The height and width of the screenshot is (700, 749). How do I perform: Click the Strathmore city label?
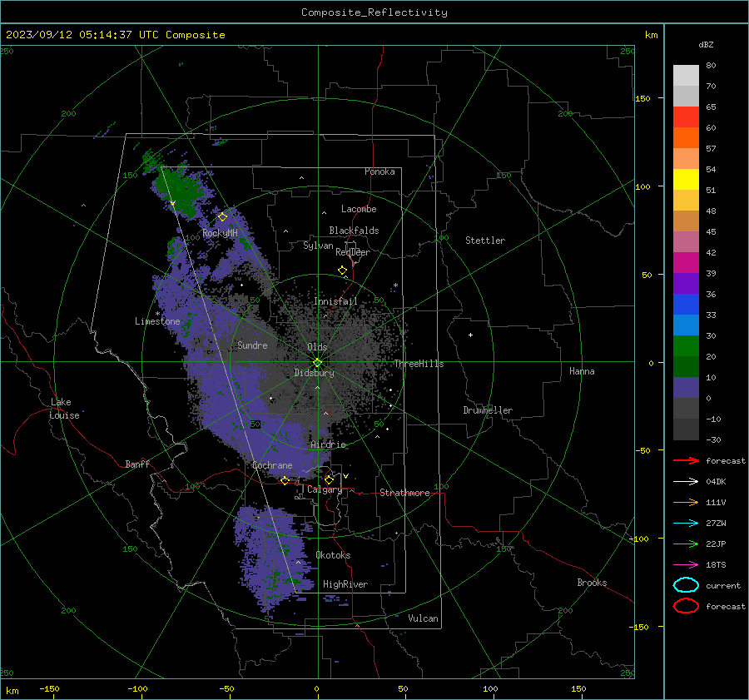coord(404,493)
